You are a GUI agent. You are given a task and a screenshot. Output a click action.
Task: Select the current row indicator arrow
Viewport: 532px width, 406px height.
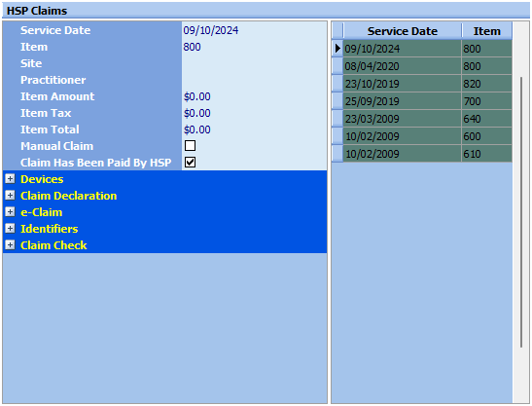click(x=337, y=49)
